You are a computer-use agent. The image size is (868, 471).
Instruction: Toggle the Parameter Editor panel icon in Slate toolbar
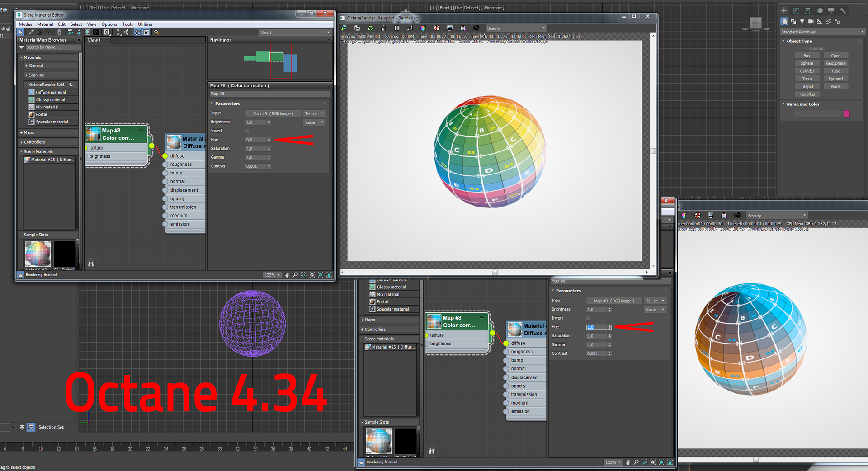146,32
